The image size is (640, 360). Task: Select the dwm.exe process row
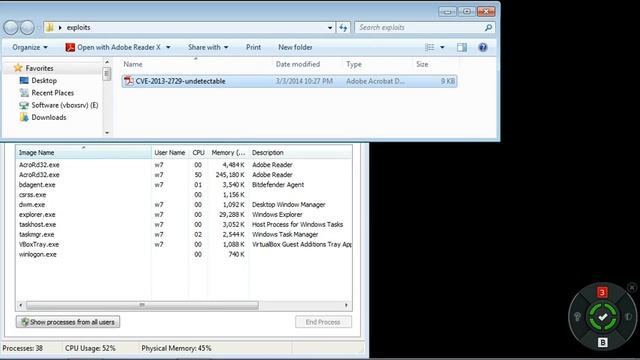tap(184, 204)
